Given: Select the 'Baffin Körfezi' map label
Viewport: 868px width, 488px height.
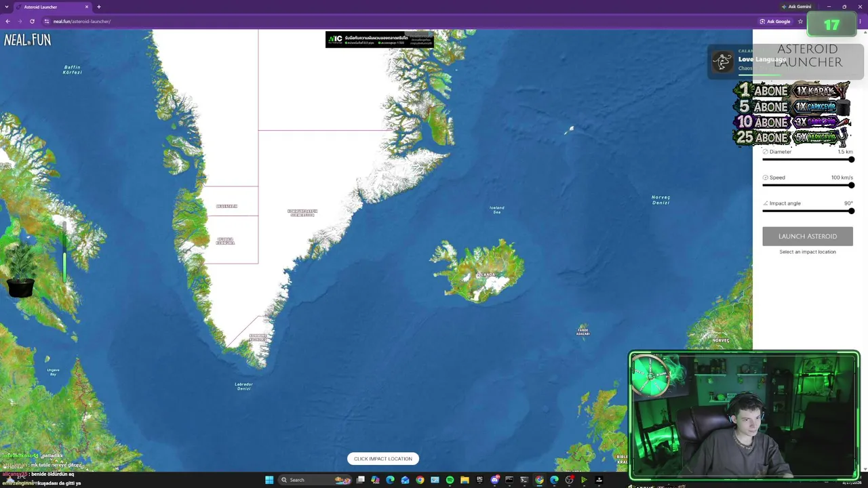Looking at the screenshot, I should click(72, 70).
